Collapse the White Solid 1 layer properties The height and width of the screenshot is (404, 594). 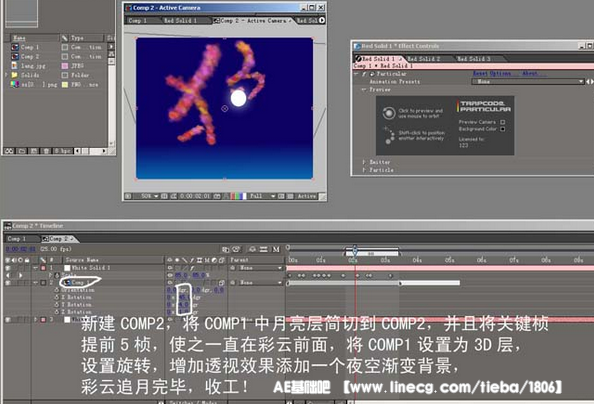[x=36, y=268]
